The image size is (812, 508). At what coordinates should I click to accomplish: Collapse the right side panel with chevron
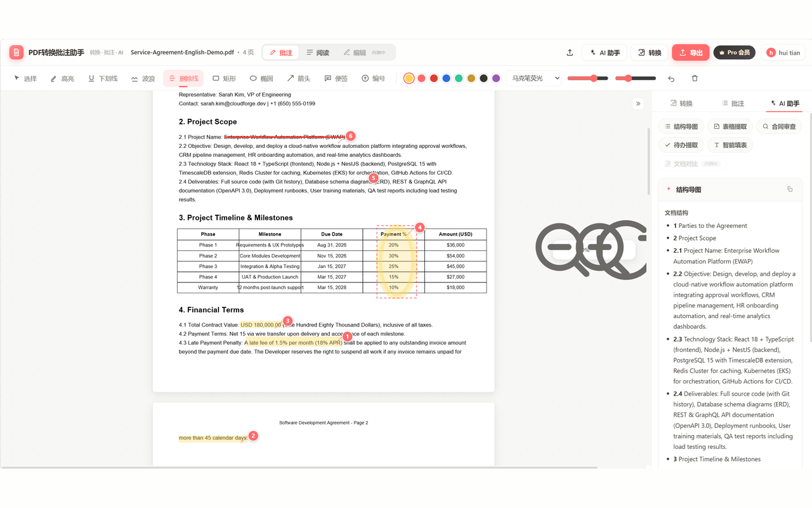638,104
